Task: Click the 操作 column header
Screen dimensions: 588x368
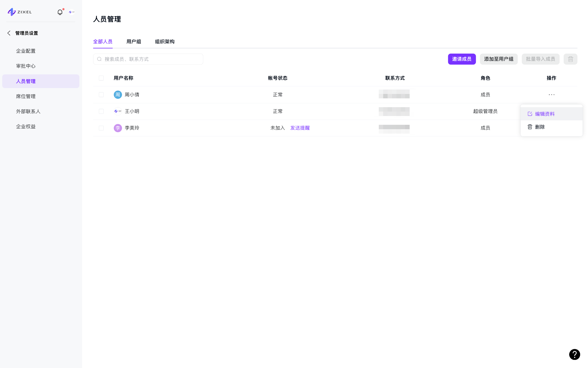Action: tap(551, 78)
